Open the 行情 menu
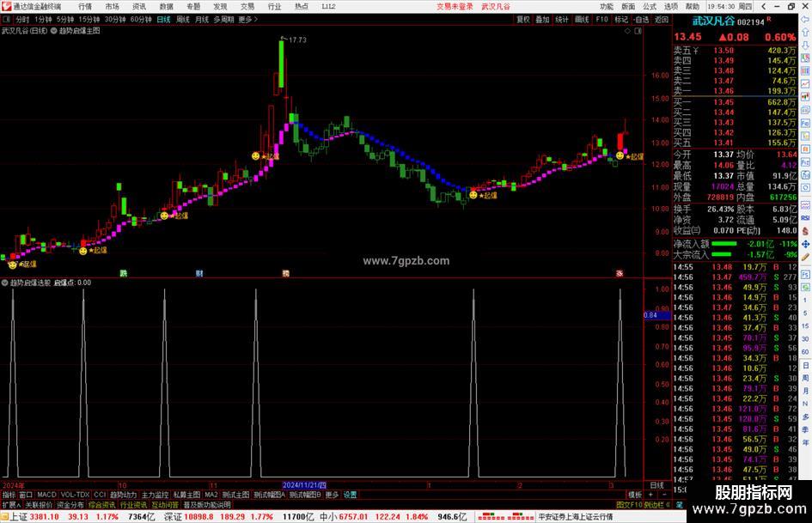 click(85, 6)
